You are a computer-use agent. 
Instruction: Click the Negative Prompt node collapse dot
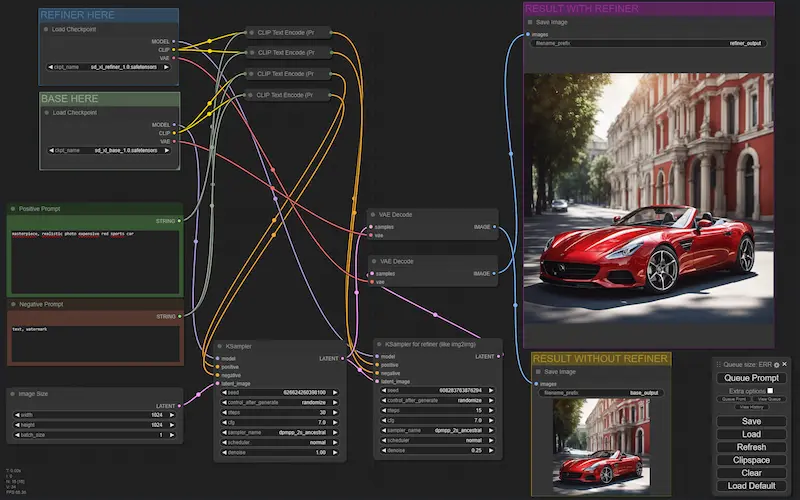tap(13, 304)
